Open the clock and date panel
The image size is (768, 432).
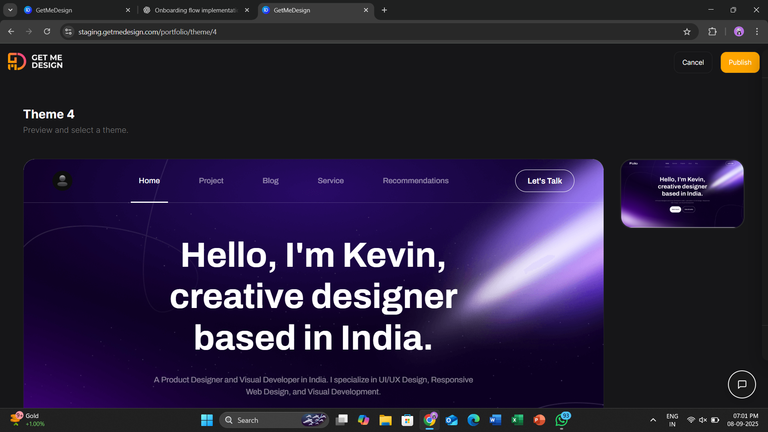click(x=743, y=420)
